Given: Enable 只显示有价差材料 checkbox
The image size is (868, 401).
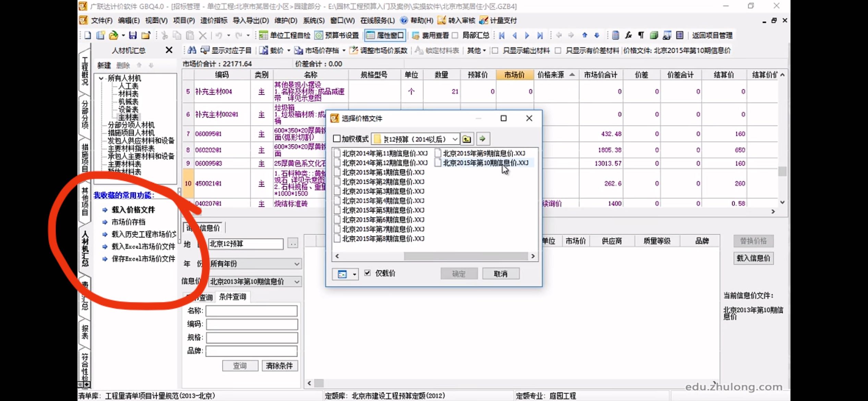Looking at the screenshot, I should (x=558, y=50).
